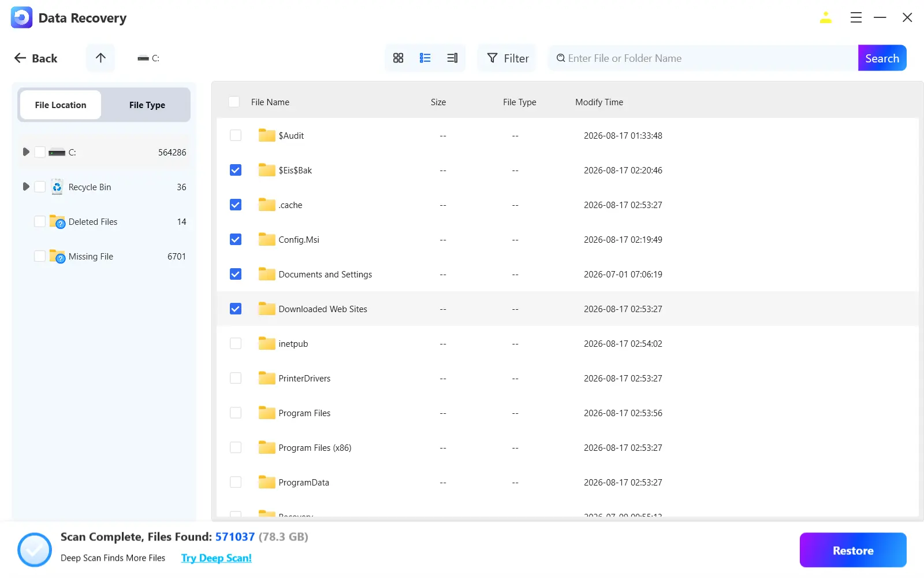Open the user account icon
The image size is (924, 578).
pos(826,18)
